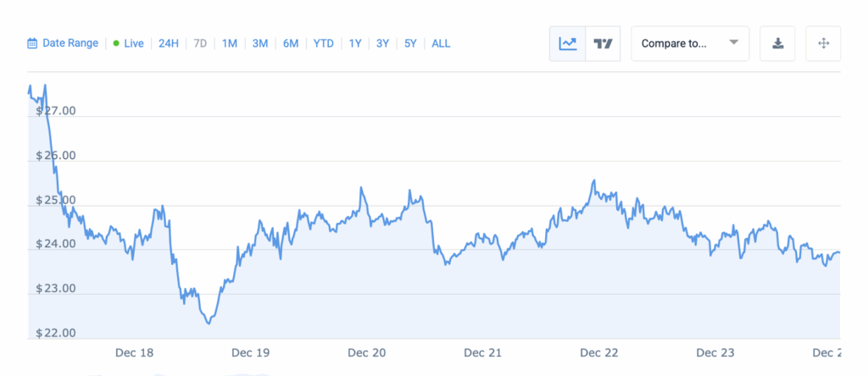Screen dimensions: 868x376
Task: Choose the 3M time range
Action: (260, 43)
